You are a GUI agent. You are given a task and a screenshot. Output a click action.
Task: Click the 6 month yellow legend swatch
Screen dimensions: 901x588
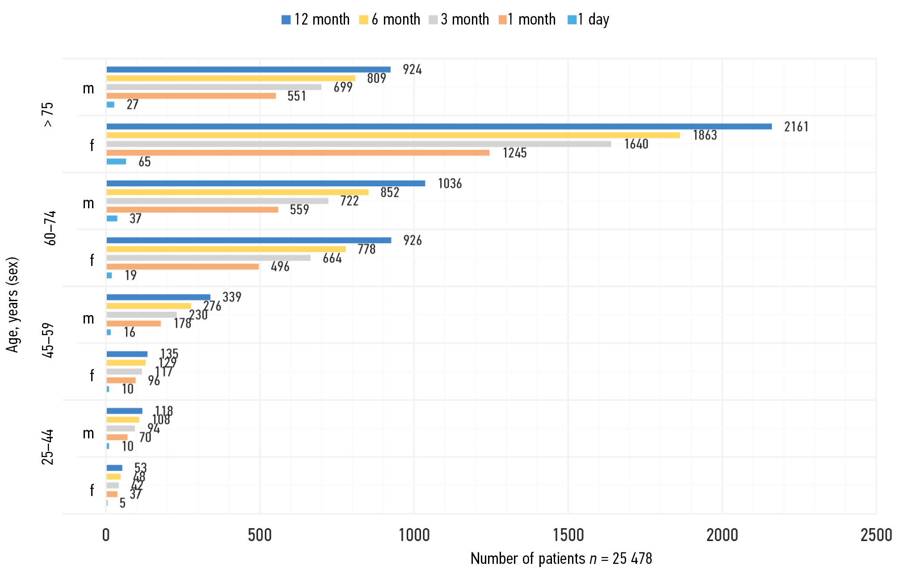coord(363,20)
